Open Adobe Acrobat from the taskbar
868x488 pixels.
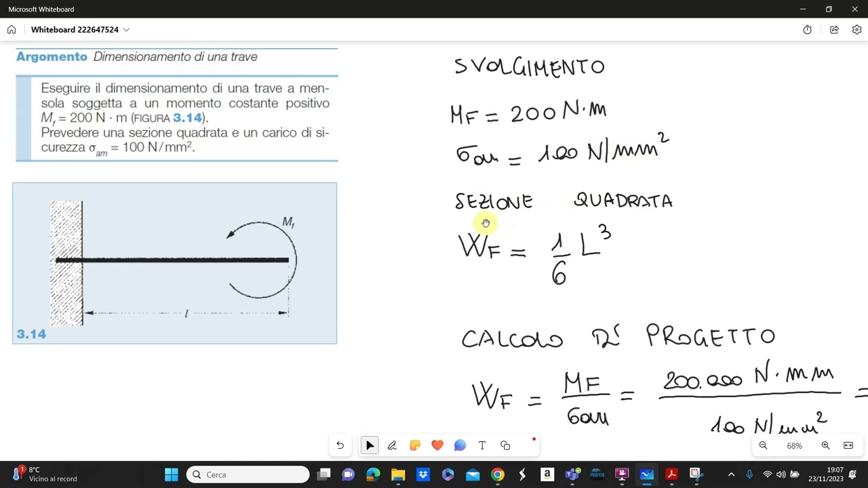tap(671, 474)
